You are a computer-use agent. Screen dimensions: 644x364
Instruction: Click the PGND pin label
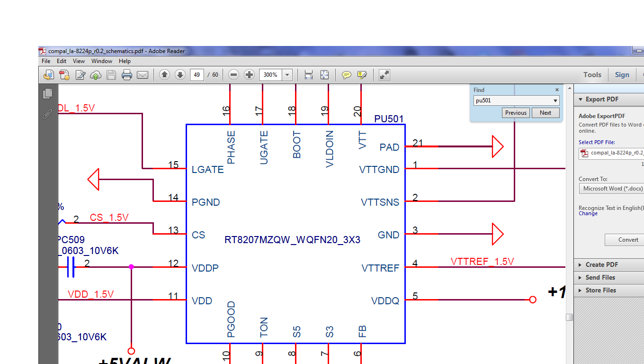206,202
